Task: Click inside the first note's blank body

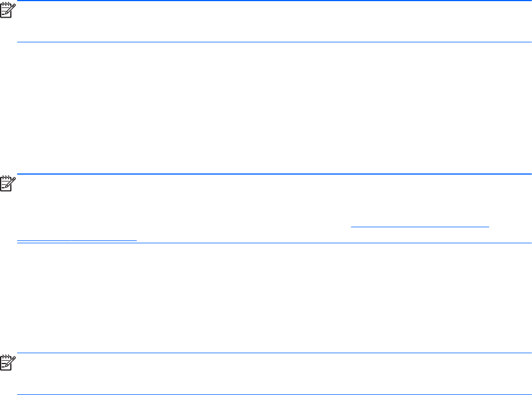Action: point(274,21)
